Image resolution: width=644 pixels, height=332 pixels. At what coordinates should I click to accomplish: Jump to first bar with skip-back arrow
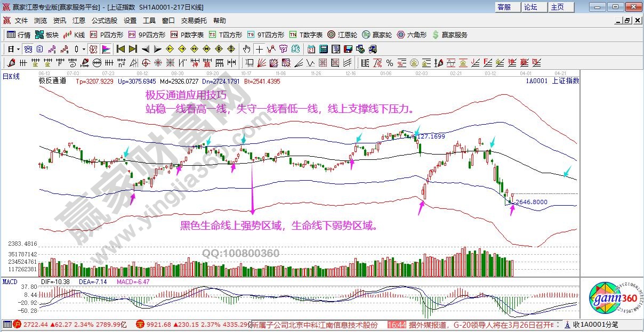[x=121, y=49]
